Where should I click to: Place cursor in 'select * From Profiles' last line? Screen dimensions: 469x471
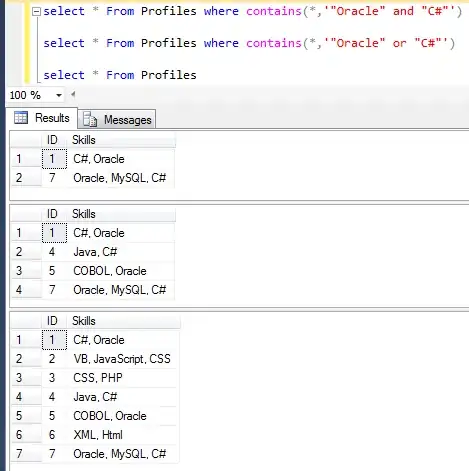(120, 75)
